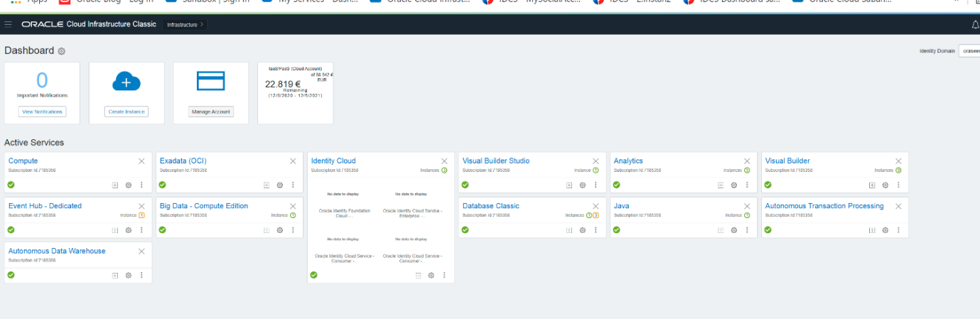Open the Exadata (OCI) service link

(x=183, y=161)
